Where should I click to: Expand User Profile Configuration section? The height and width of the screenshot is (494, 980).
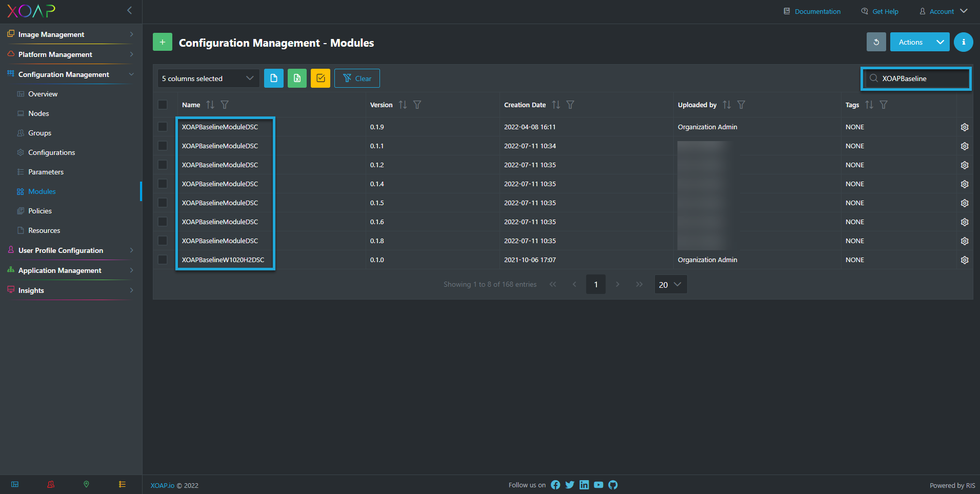pyautogui.click(x=71, y=250)
